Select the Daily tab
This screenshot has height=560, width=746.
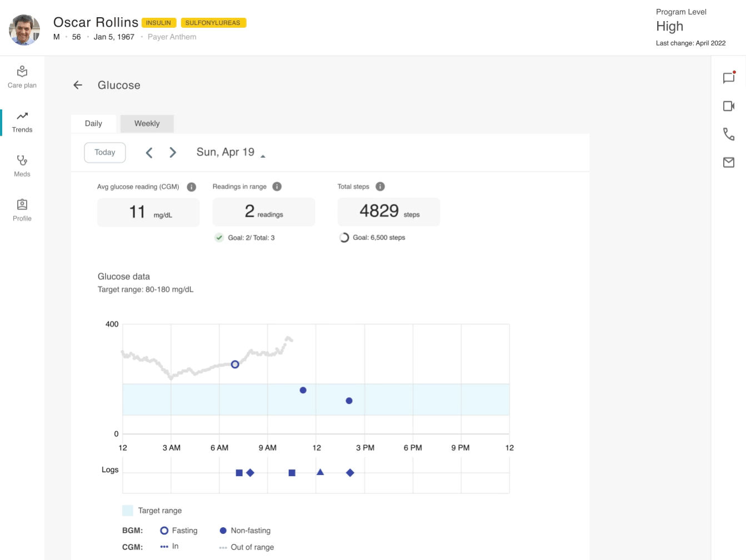[x=93, y=123]
